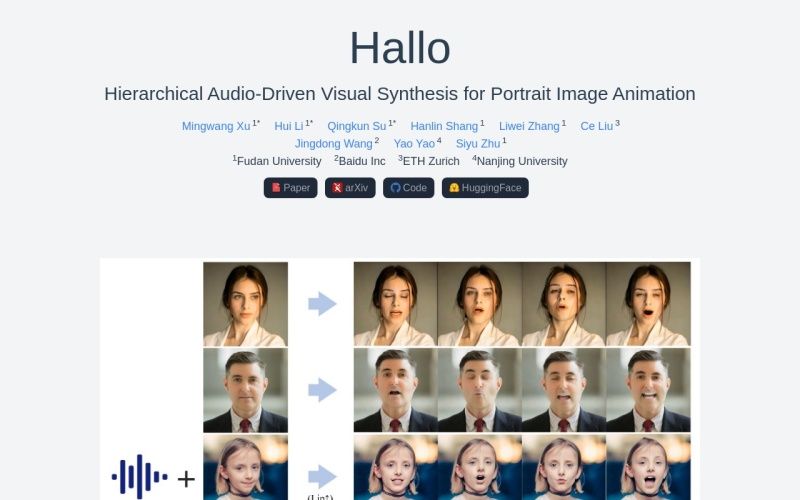The image size is (800, 500).
Task: Click first animated frame of blonde girl
Action: click(395, 467)
